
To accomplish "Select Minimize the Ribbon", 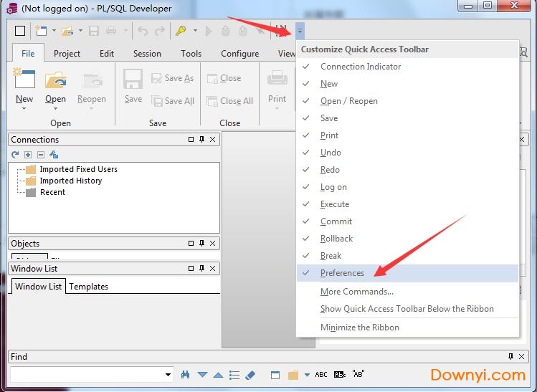I will (x=359, y=328).
